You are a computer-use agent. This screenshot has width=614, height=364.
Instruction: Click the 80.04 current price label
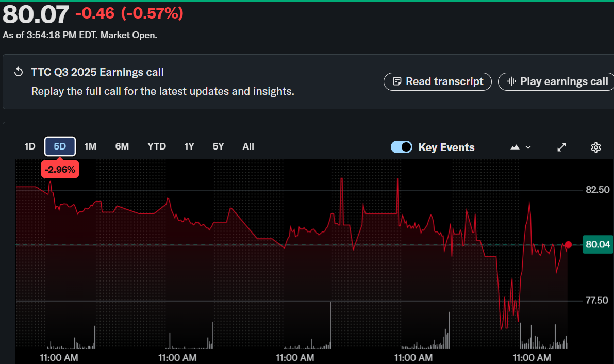point(598,244)
